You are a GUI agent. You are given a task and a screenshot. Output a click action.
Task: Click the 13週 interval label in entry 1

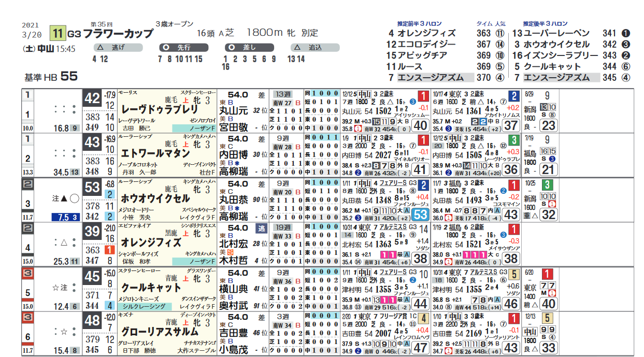[x=284, y=94]
